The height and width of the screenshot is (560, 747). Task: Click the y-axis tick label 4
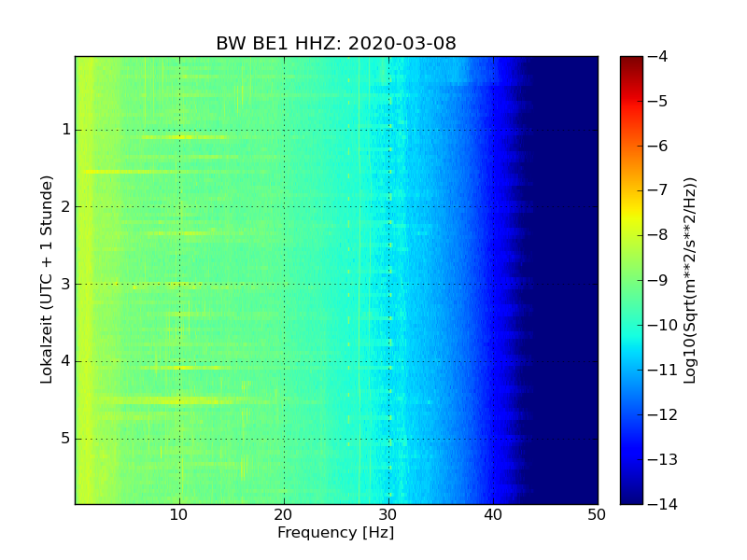66,361
